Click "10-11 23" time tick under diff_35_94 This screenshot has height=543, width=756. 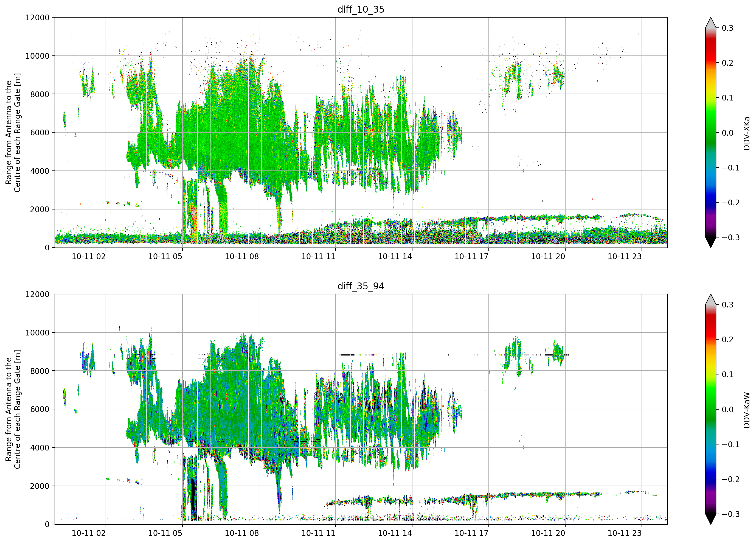625,533
